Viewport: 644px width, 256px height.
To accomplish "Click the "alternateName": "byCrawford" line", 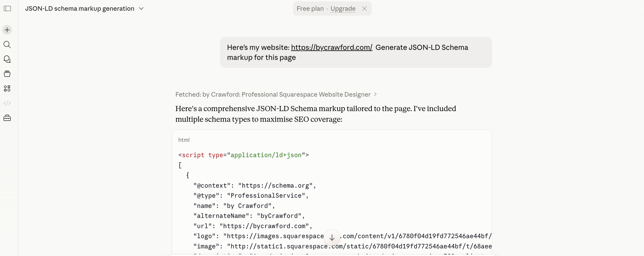I will 249,216.
